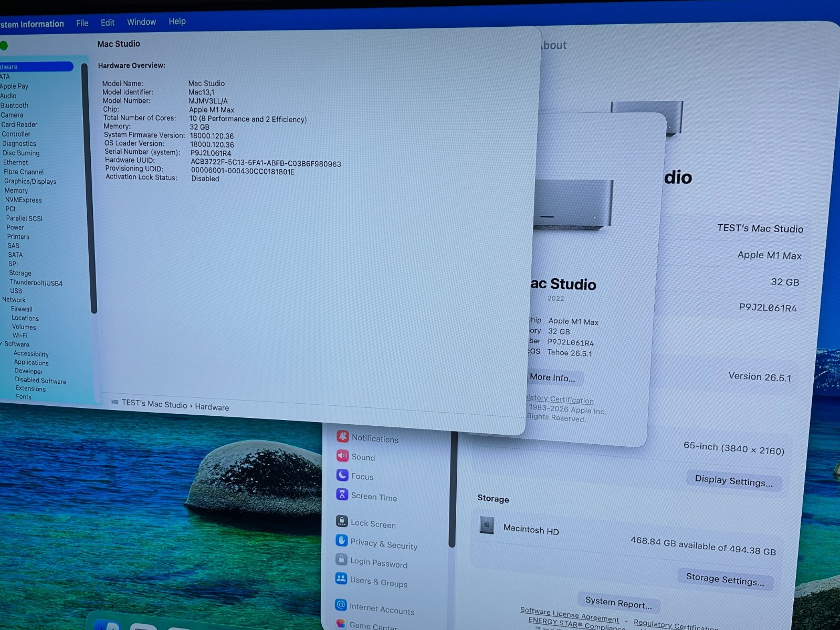This screenshot has height=630, width=840.
Task: Open the Internet Accounts icon
Action: (341, 605)
